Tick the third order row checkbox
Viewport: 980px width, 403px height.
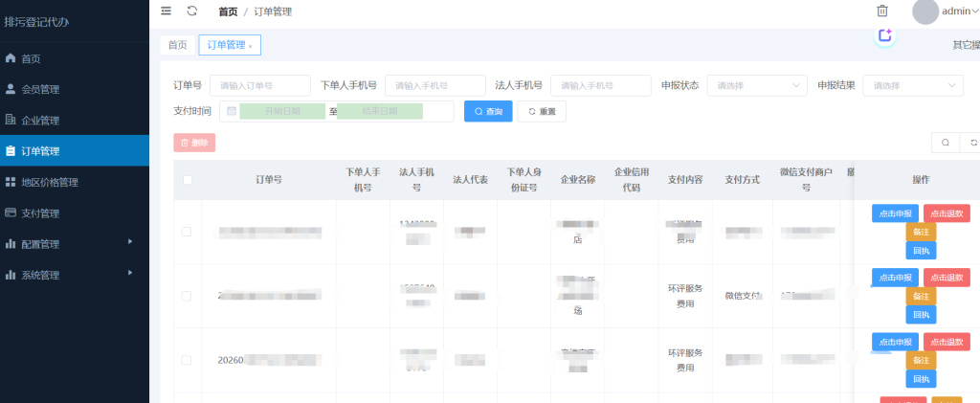pos(187,360)
